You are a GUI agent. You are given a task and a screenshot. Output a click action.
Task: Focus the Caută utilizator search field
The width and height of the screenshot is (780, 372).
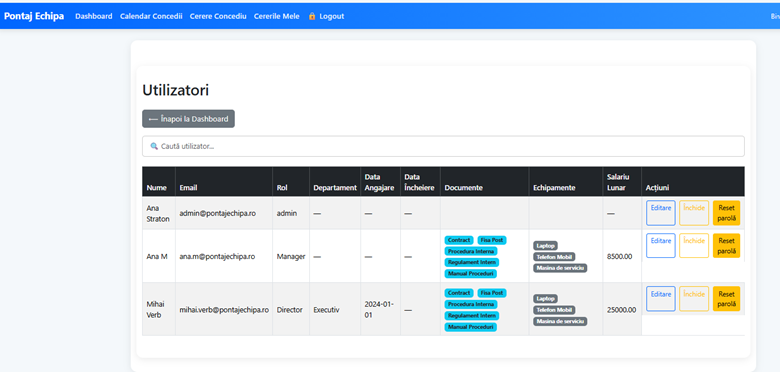click(443, 146)
